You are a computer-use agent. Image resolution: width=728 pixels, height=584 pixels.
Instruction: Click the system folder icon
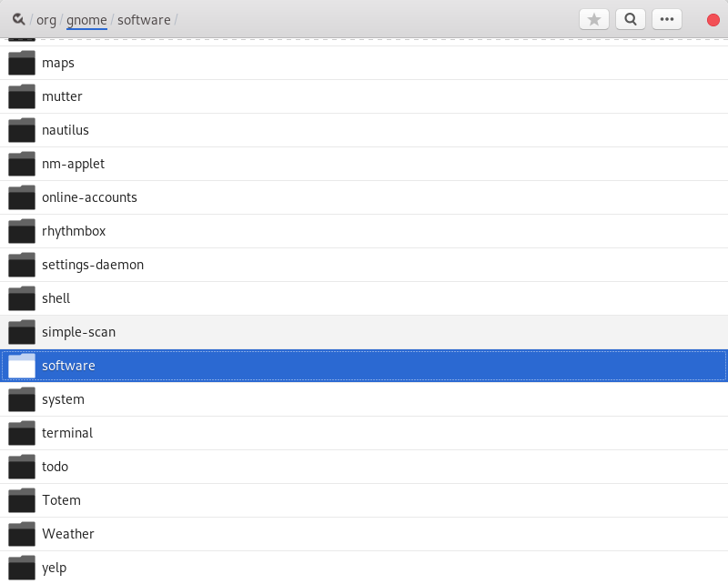click(x=22, y=399)
